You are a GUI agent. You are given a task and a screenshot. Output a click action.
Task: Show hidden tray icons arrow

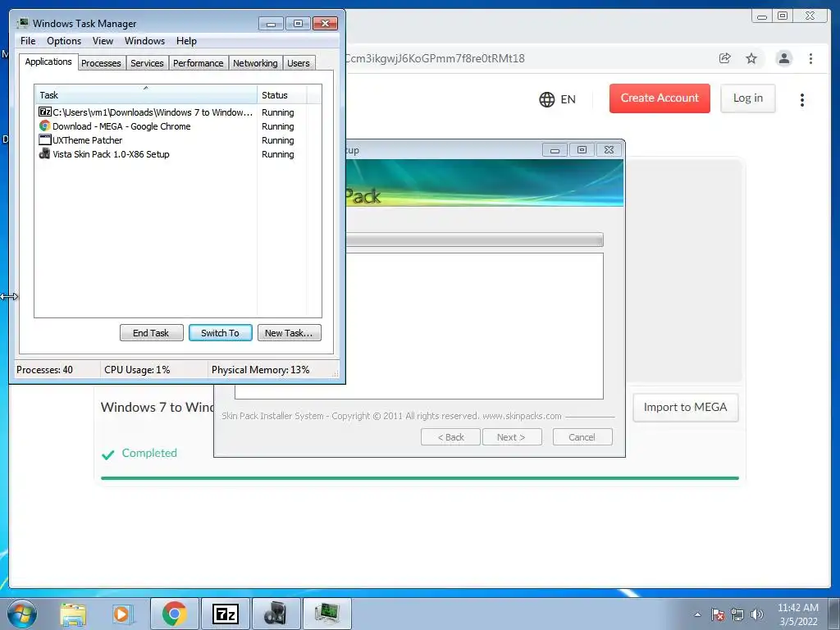[697, 614]
